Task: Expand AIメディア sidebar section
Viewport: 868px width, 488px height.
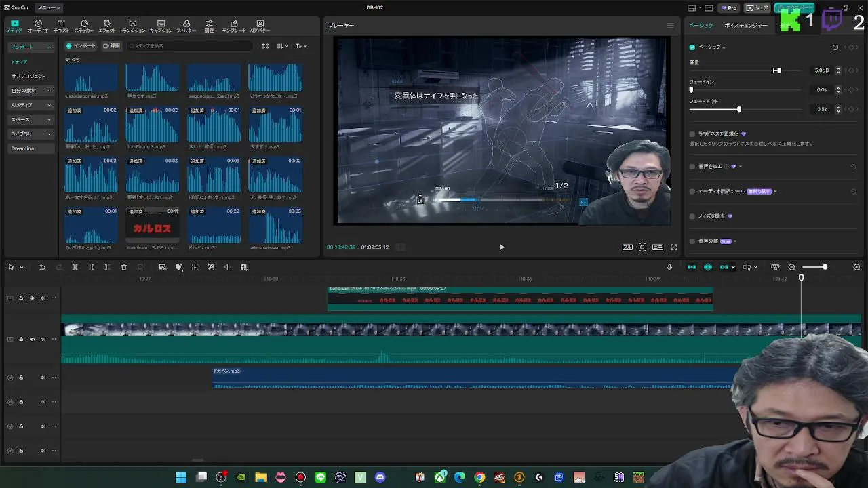Action: [x=31, y=105]
